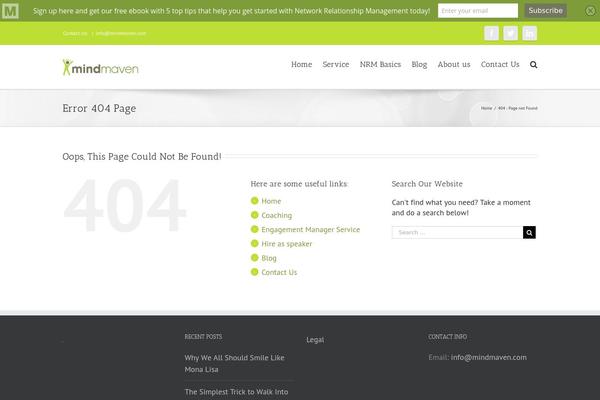
Task: Click the email address in top bar
Action: 121,33
